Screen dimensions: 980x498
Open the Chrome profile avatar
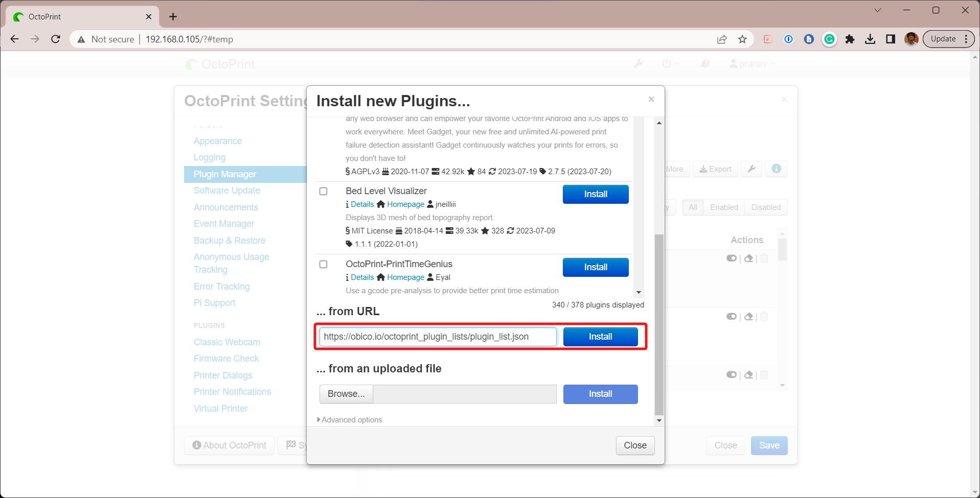911,39
